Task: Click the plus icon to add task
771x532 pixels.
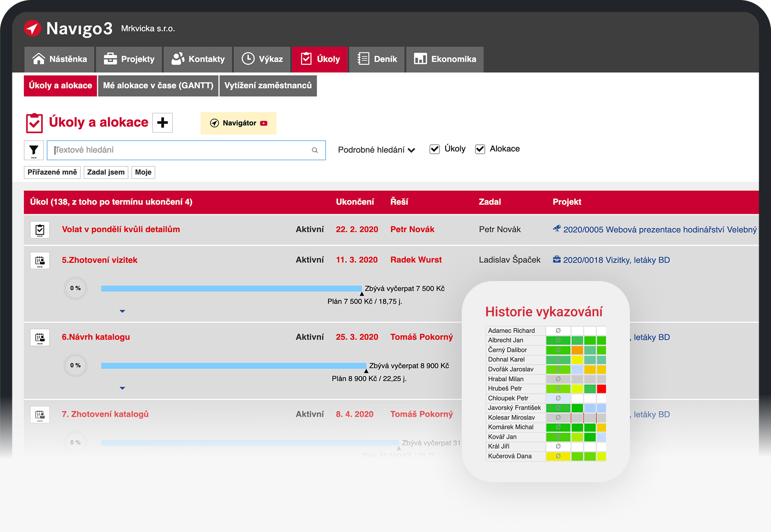Action: [162, 123]
